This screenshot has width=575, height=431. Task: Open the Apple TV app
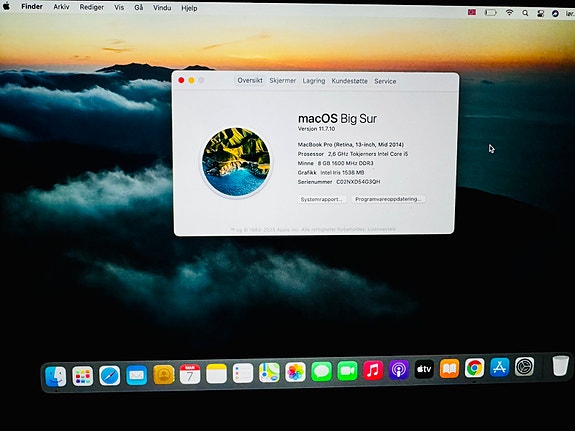click(x=424, y=369)
